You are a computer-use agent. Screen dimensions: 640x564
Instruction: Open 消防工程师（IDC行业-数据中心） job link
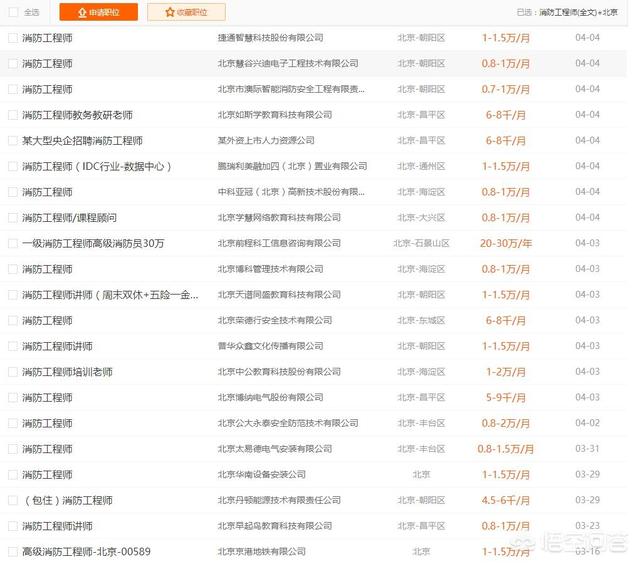pyautogui.click(x=97, y=167)
